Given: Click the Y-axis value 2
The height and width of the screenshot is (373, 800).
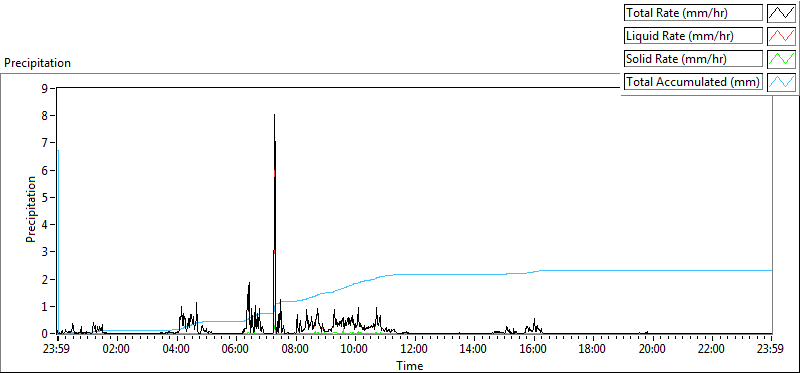Looking at the screenshot, I should click(x=45, y=279).
